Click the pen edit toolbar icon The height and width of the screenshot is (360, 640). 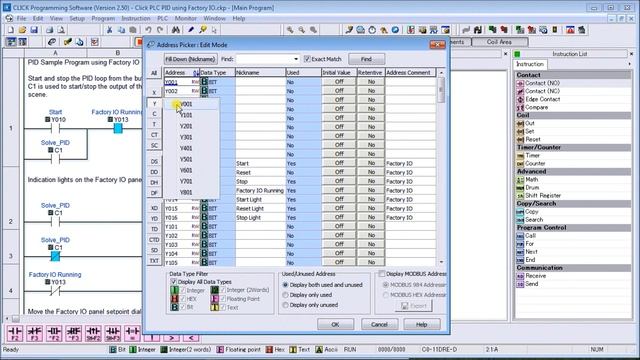(191, 30)
